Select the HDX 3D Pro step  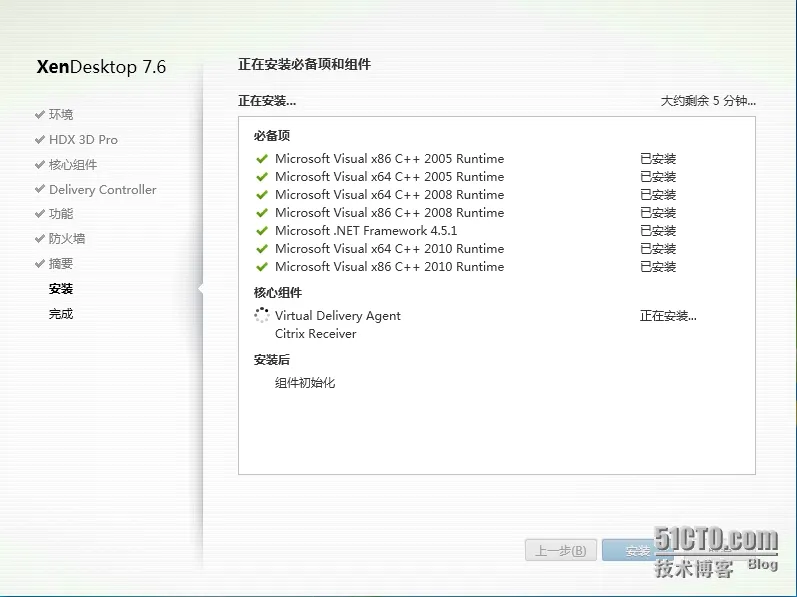pos(83,139)
